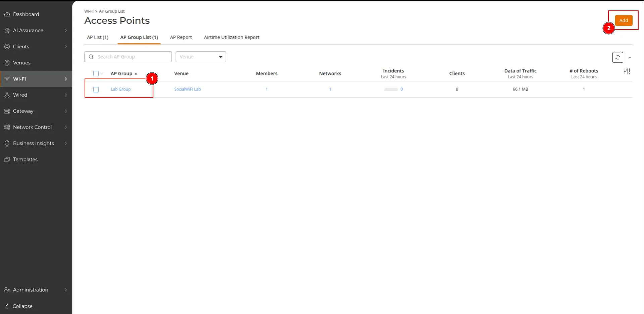Click the Networks column header

coord(330,73)
